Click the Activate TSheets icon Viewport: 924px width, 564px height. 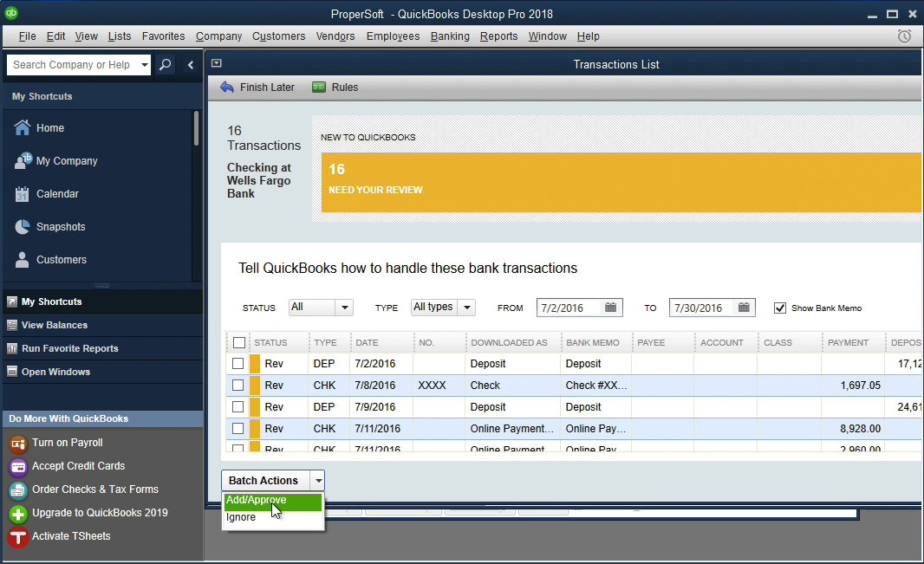click(x=18, y=537)
